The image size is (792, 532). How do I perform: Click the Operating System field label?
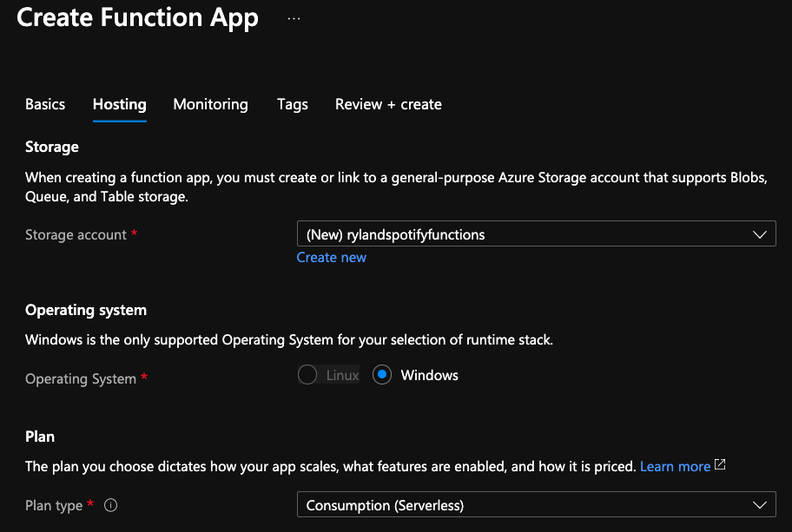[81, 379]
